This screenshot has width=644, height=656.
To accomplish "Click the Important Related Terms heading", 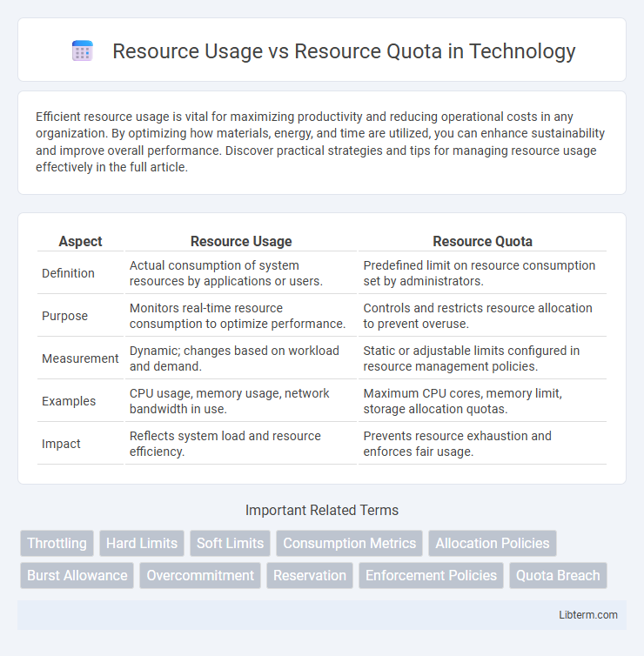I will click(x=322, y=510).
